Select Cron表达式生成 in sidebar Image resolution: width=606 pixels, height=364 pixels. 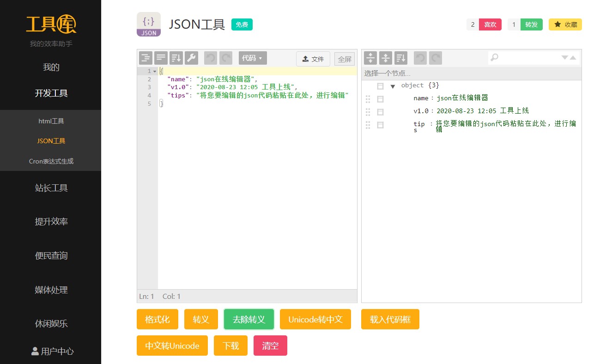[x=51, y=161]
